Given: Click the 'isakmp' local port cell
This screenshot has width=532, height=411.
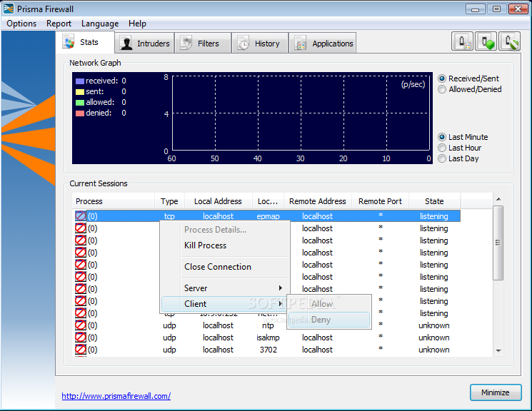Looking at the screenshot, I should (x=268, y=338).
